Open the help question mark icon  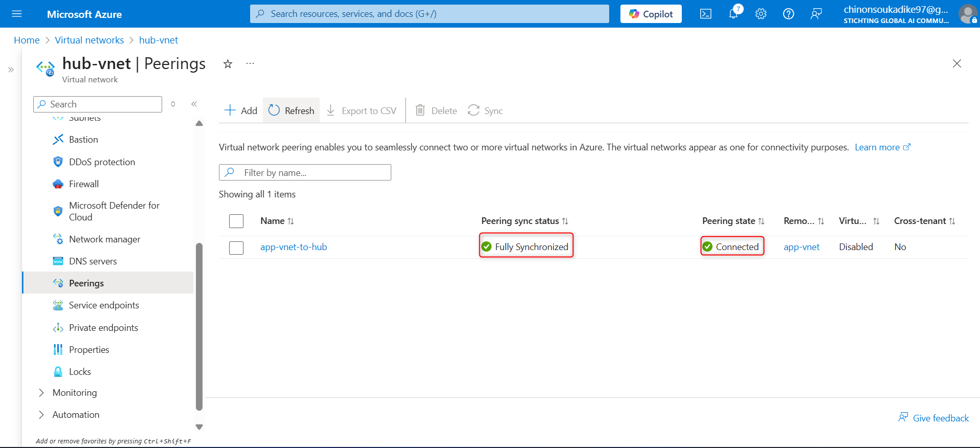789,14
